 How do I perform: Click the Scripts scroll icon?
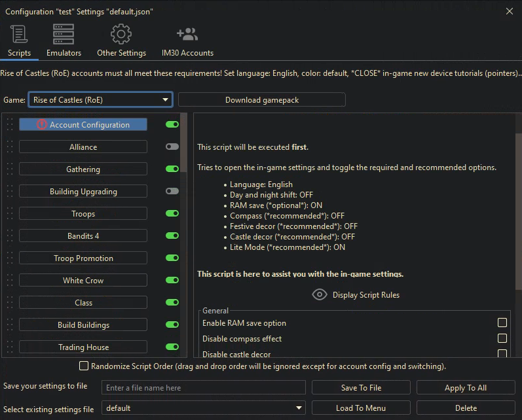[x=19, y=35]
